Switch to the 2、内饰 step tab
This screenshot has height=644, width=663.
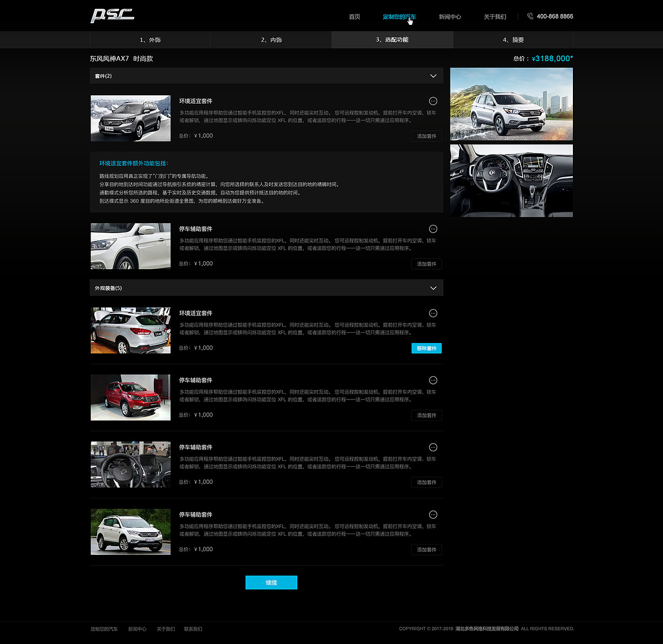coord(271,40)
